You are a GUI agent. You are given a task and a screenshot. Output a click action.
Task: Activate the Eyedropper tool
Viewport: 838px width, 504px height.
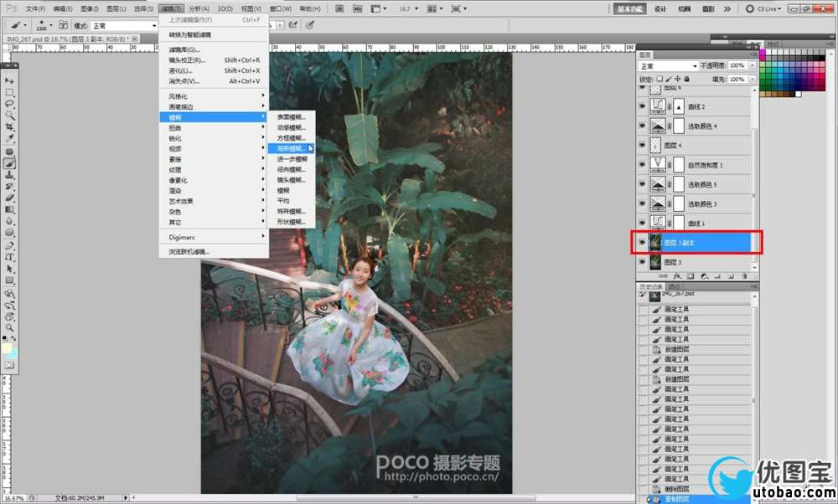tap(10, 138)
